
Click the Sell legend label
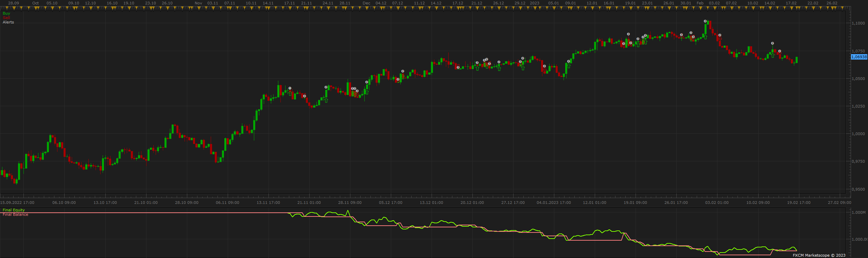click(x=6, y=18)
